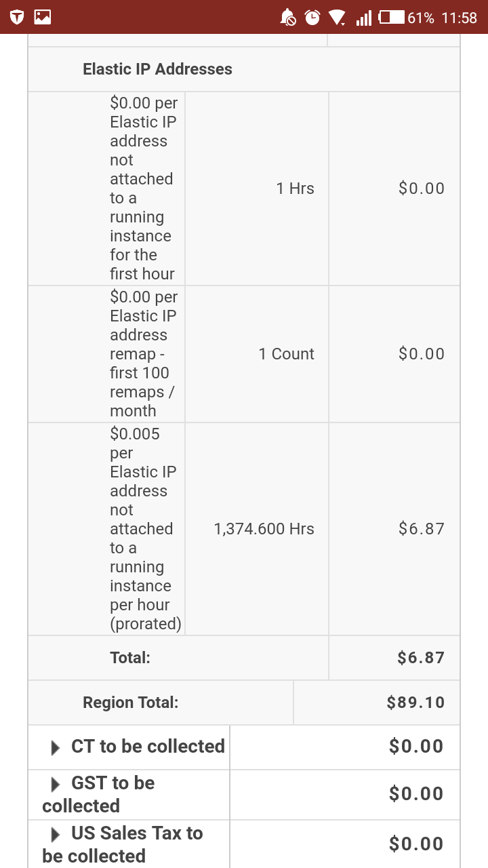This screenshot has height=868, width=488.
Task: Tap the bold $6.87 Total amount
Action: coord(421,658)
